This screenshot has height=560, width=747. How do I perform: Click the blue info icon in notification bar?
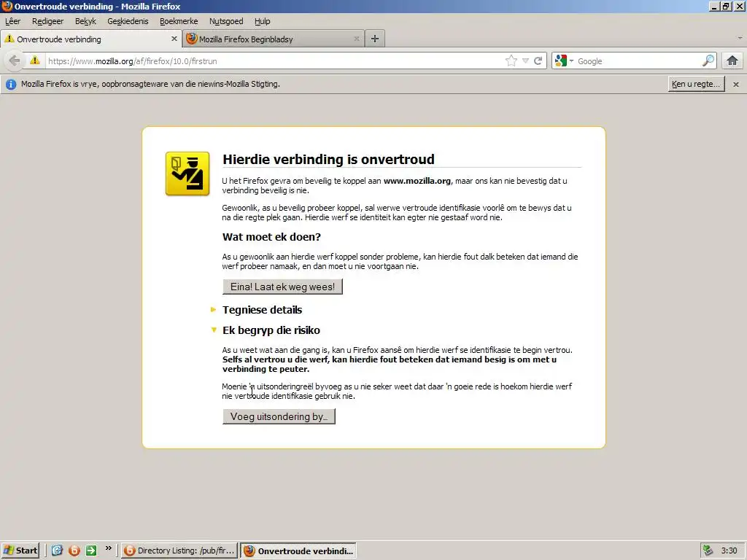tap(11, 85)
